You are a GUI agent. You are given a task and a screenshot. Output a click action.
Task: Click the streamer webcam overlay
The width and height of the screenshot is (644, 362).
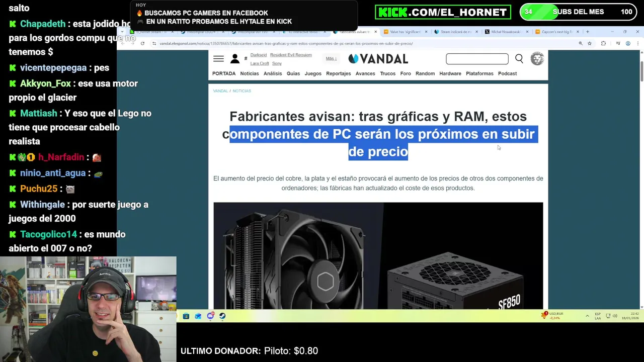coord(88,309)
